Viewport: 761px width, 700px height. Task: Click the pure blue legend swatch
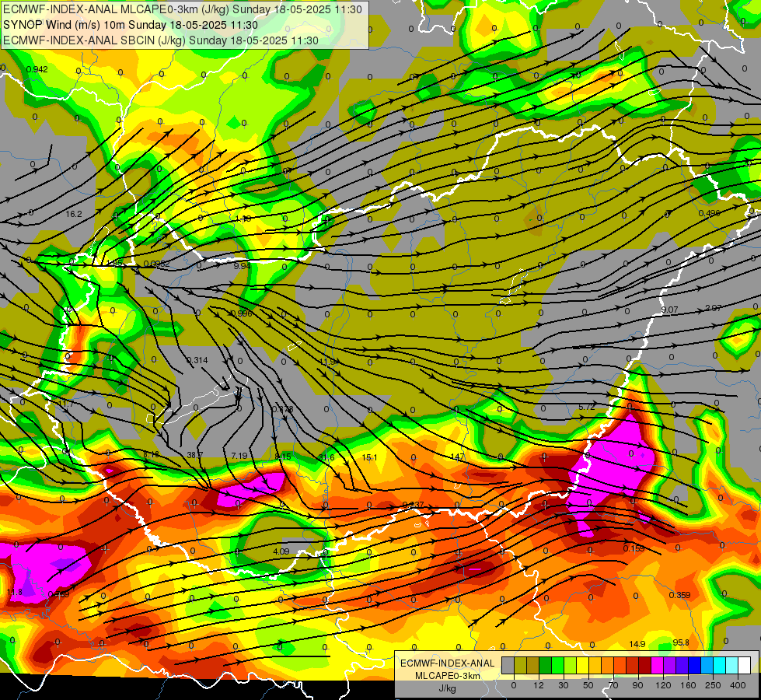[x=694, y=666]
